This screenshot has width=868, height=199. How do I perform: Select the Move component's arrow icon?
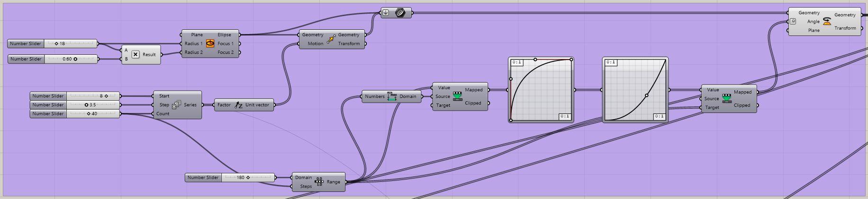(x=331, y=39)
